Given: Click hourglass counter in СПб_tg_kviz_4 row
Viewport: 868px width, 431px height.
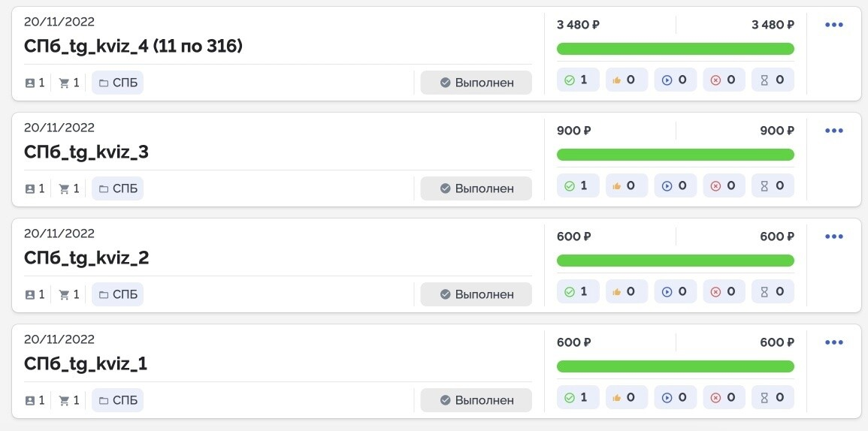Looking at the screenshot, I should click(x=773, y=80).
